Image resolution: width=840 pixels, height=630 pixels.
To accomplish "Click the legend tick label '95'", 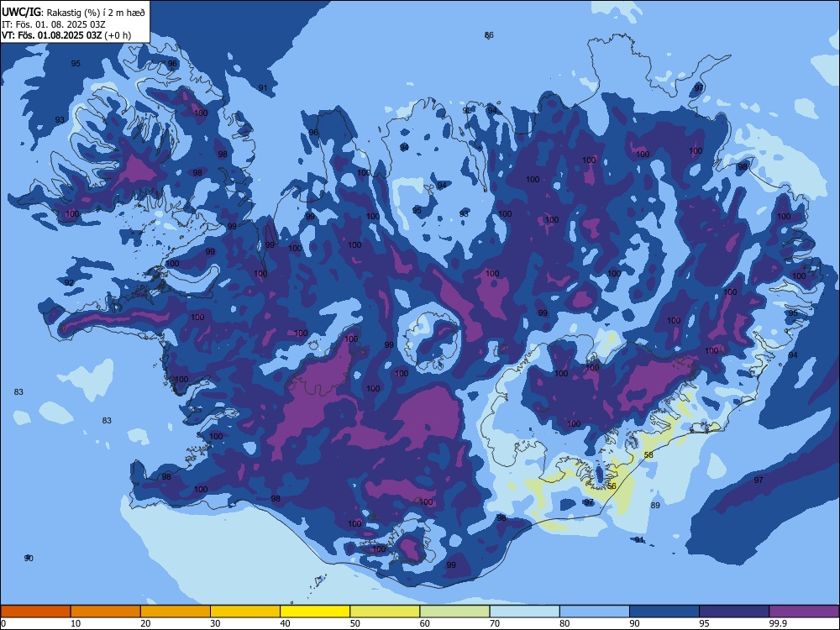I will point(704,623).
